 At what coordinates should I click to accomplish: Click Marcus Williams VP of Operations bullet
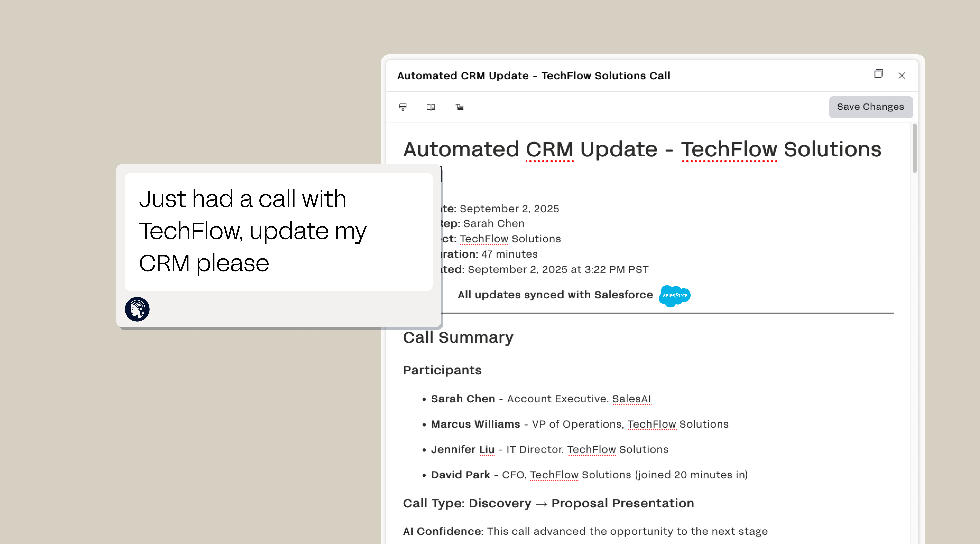[580, 424]
